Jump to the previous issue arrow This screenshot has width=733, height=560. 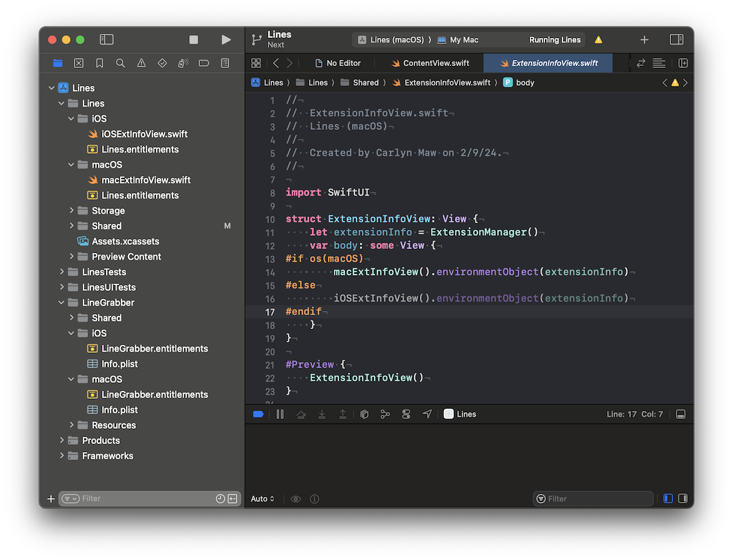click(665, 83)
